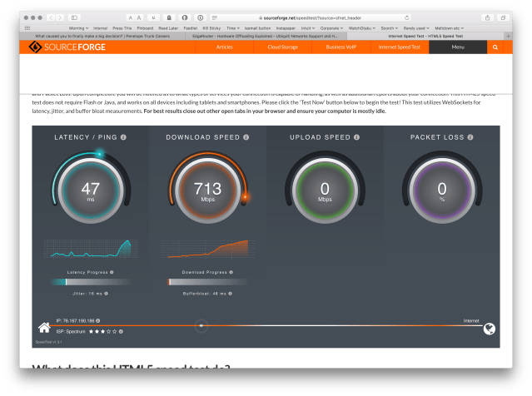Expand the Morning bookmarks folder
Screen dimensions: 532x396
click(x=79, y=27)
